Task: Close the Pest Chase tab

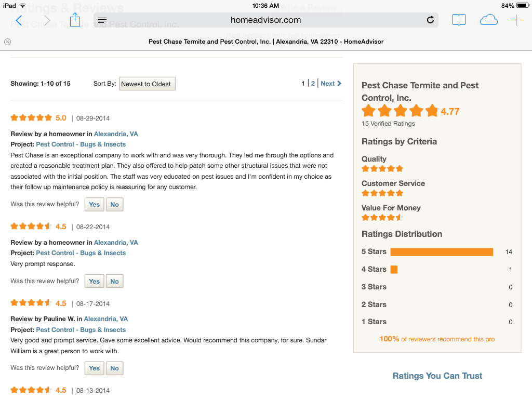Action: [x=7, y=42]
